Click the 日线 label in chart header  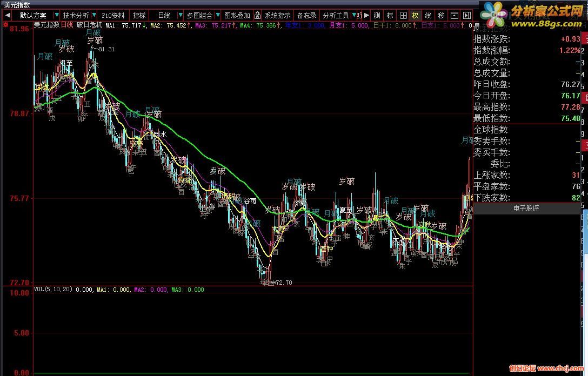pos(67,25)
